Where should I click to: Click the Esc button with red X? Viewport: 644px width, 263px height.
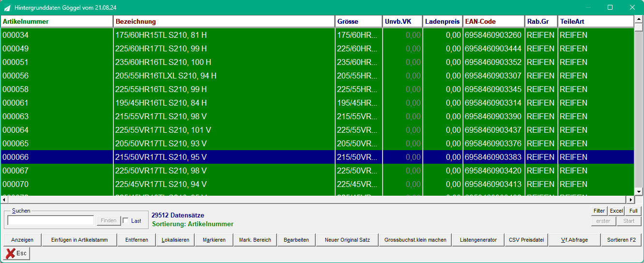tap(17, 253)
